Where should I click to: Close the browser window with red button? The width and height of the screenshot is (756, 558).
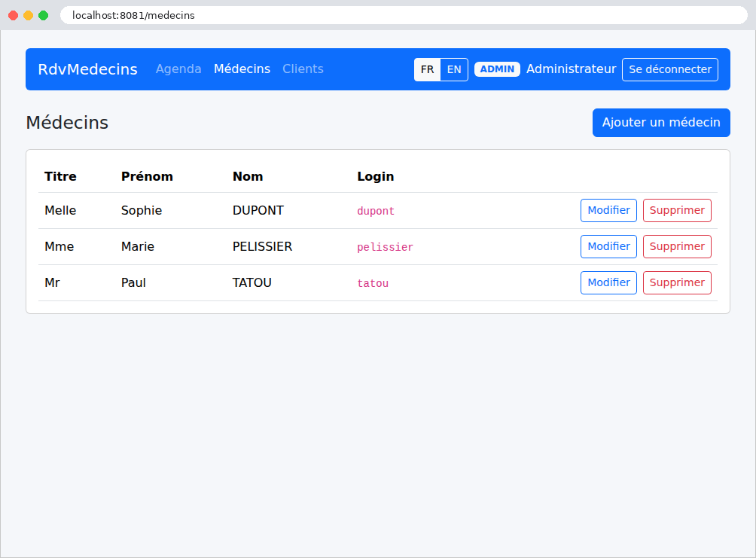click(14, 15)
